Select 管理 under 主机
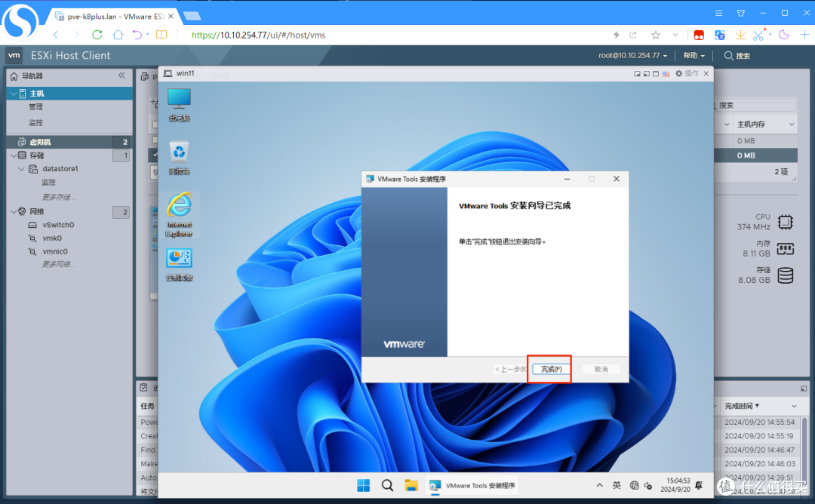 tap(36, 107)
